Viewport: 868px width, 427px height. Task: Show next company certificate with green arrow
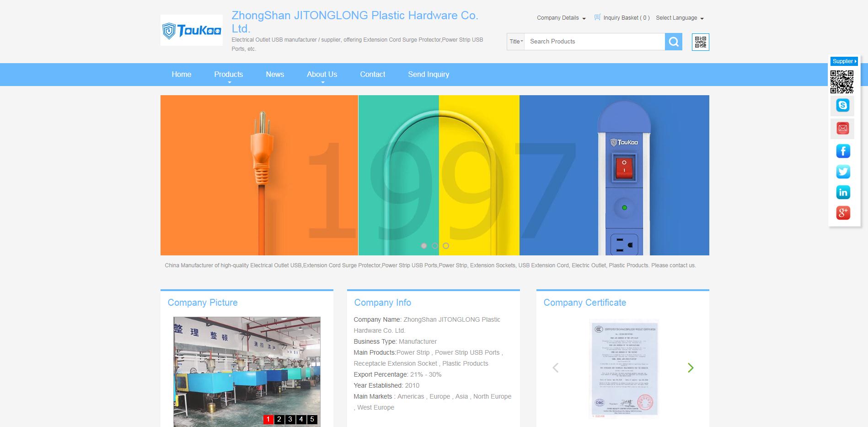(x=691, y=368)
